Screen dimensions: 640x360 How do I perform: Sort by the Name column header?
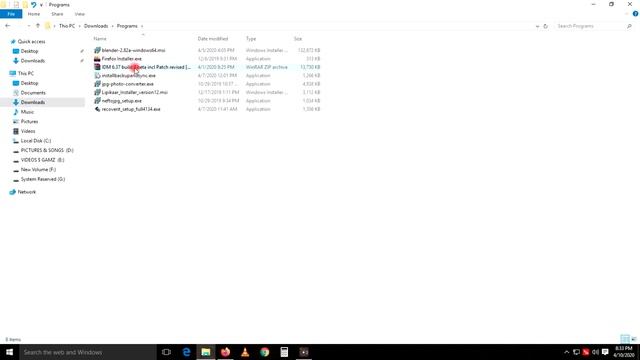(x=100, y=39)
